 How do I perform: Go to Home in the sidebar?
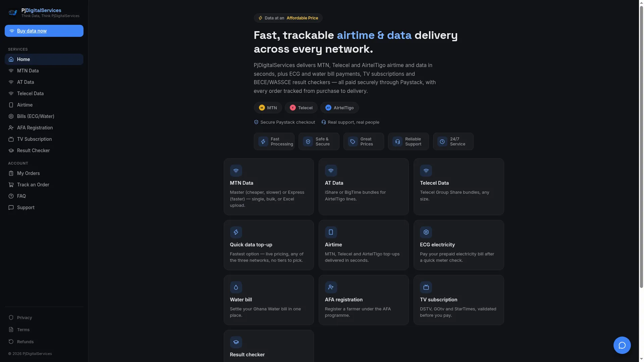(44, 59)
